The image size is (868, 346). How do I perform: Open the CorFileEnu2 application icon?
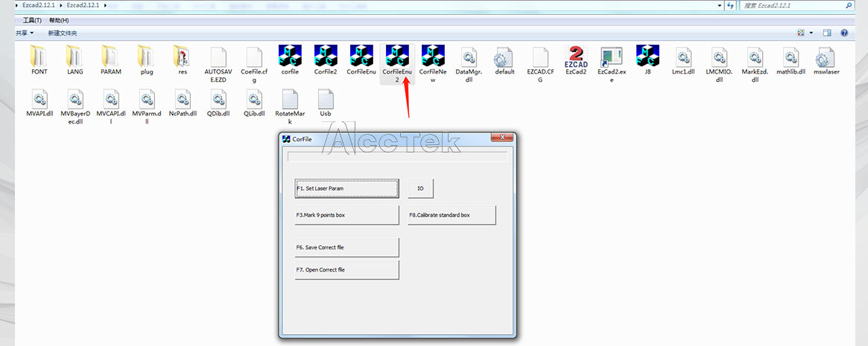pos(397,57)
